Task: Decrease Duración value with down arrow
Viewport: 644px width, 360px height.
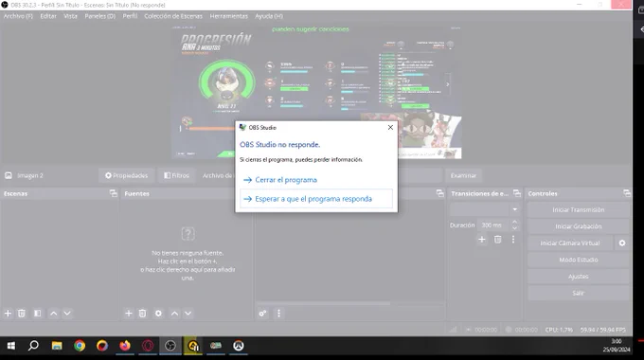Action: [514, 228]
